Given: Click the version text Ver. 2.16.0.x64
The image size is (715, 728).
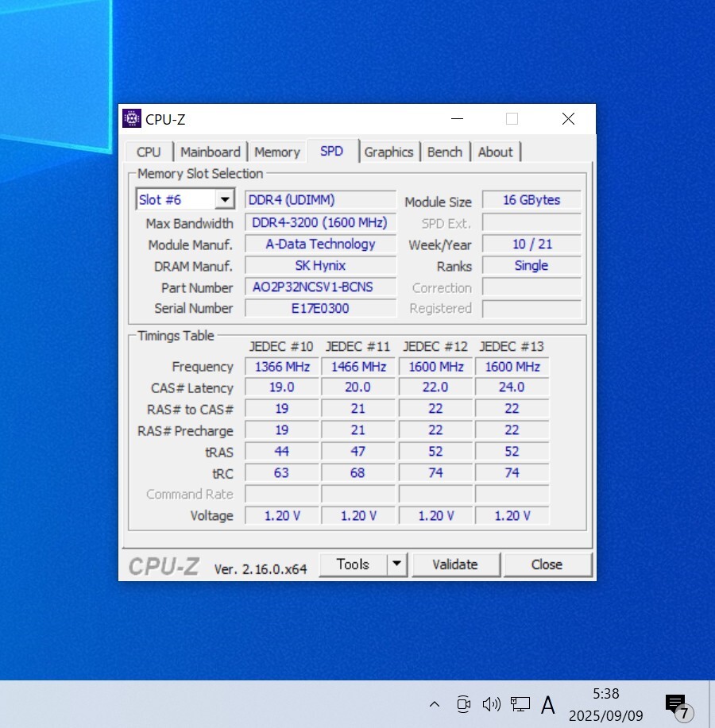Looking at the screenshot, I should point(260,568).
